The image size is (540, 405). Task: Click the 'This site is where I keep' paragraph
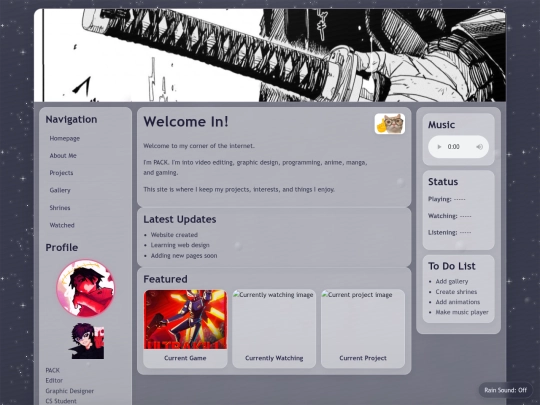pyautogui.click(x=239, y=189)
